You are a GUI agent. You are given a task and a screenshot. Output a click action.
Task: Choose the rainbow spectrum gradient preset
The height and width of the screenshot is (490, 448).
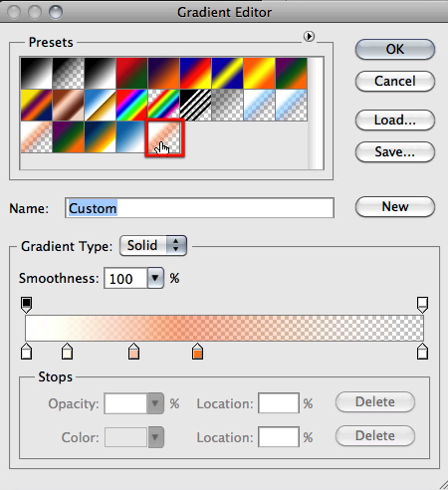click(131, 105)
